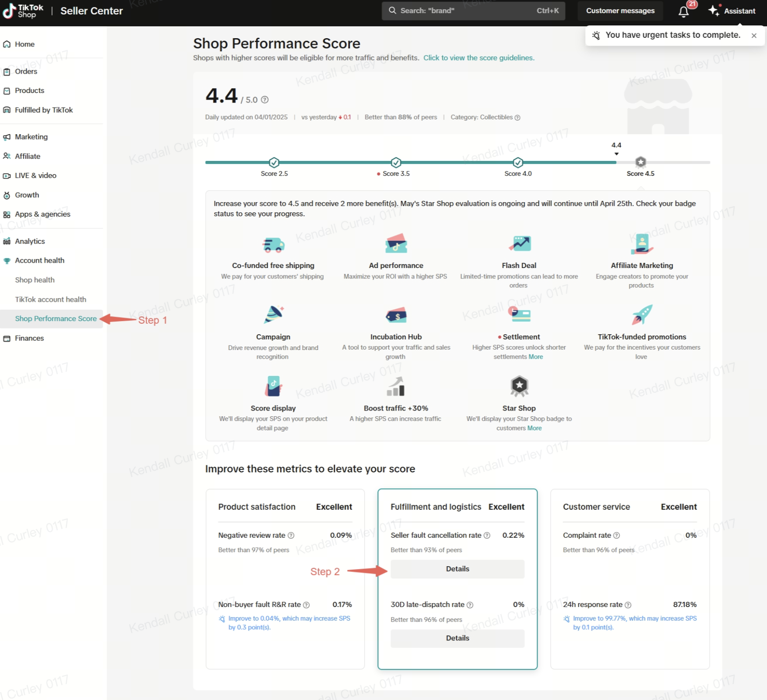This screenshot has height=700, width=767.
Task: Click the Co-funded free shipping truck icon
Action: tap(273, 245)
